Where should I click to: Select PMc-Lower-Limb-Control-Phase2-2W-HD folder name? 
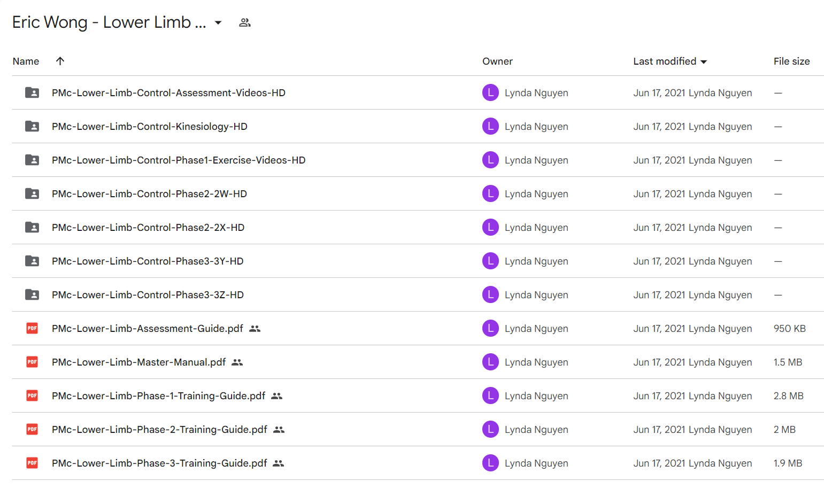pos(149,194)
